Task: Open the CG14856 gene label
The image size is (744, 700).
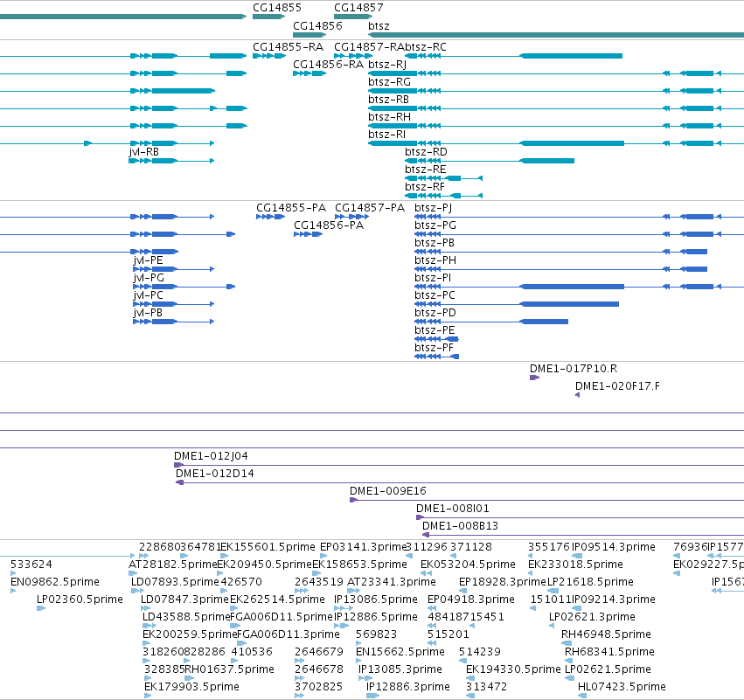Action: tap(317, 25)
